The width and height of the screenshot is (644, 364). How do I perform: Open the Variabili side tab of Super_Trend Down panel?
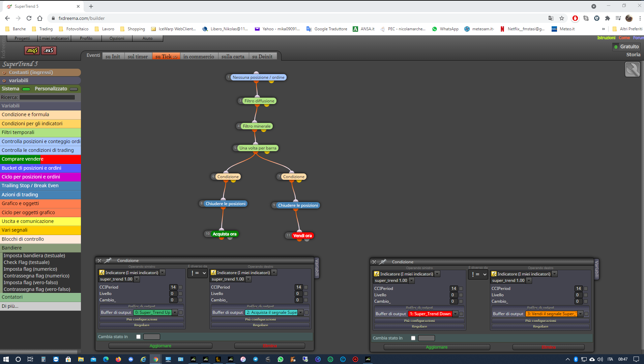click(x=596, y=269)
